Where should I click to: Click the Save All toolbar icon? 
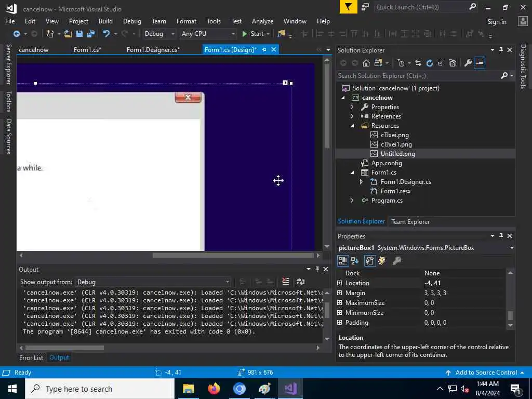91,34
